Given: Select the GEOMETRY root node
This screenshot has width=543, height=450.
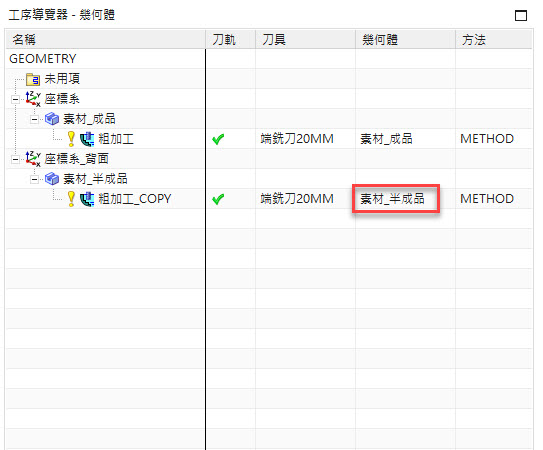Looking at the screenshot, I should click(43, 59).
